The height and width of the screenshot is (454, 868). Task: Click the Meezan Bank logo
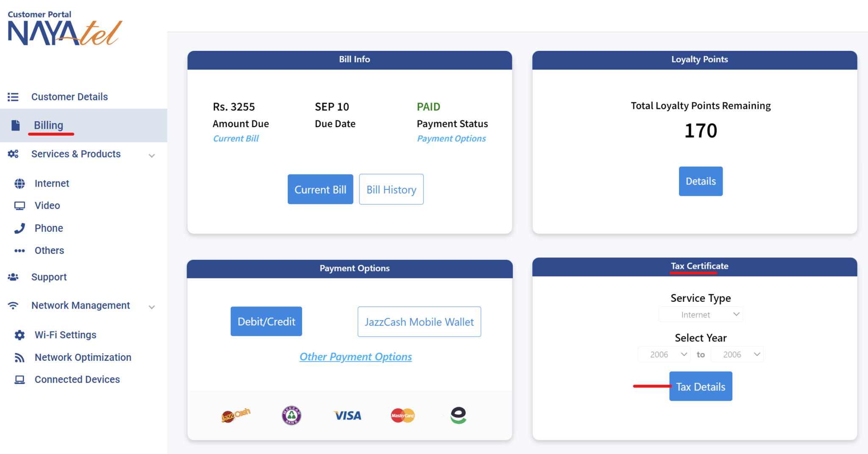[x=292, y=415]
